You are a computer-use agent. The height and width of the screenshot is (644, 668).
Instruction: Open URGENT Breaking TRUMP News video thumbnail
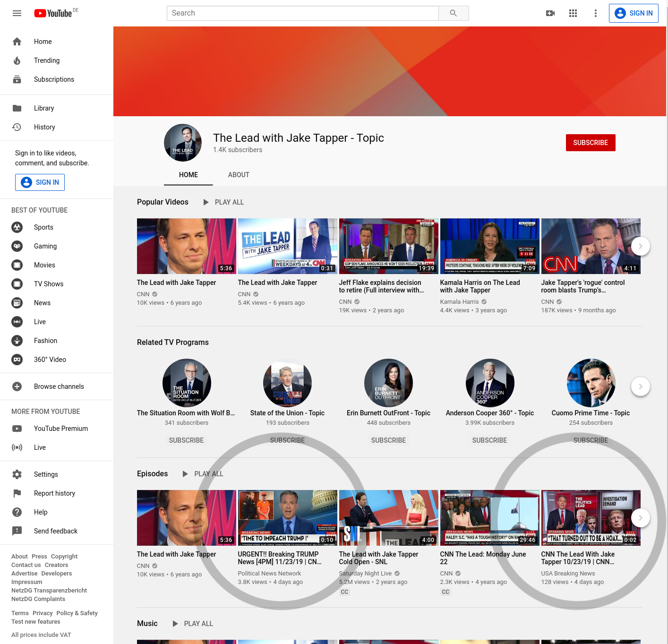[288, 518]
